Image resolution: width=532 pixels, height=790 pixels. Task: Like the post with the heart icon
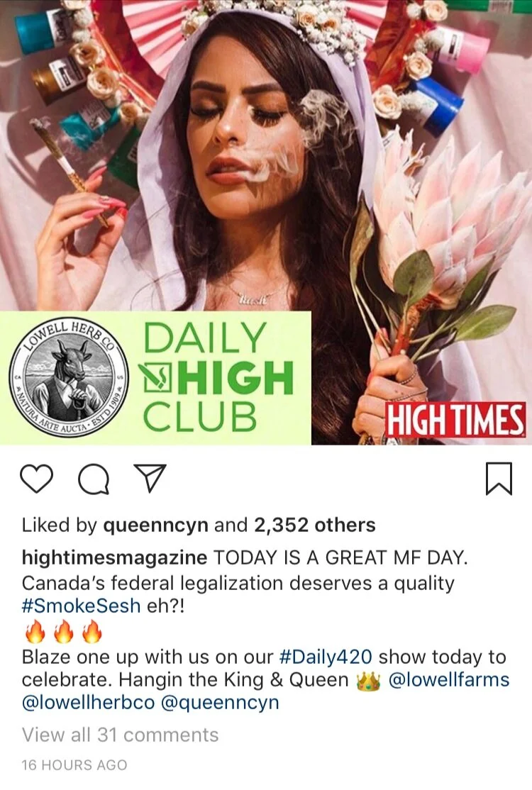pos(38,479)
